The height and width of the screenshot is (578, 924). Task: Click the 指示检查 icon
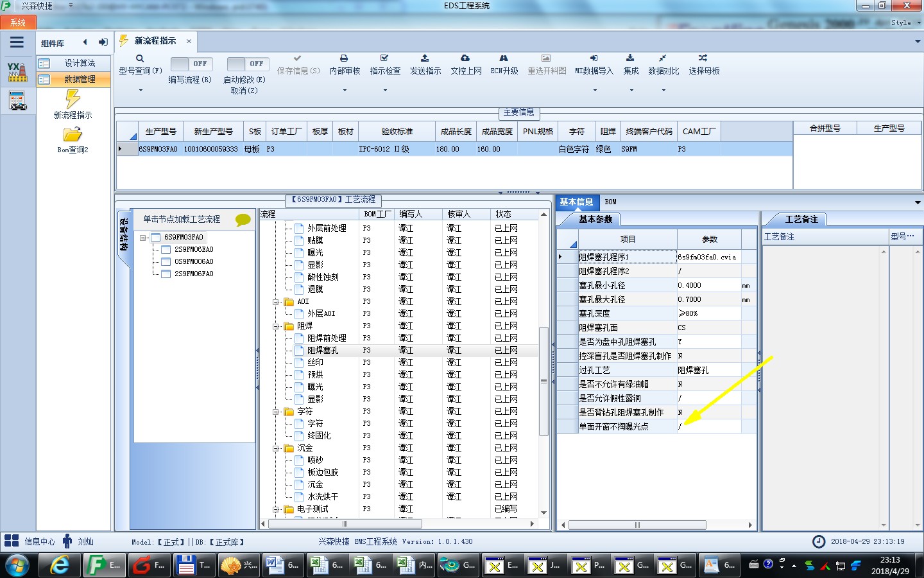pyautogui.click(x=384, y=58)
